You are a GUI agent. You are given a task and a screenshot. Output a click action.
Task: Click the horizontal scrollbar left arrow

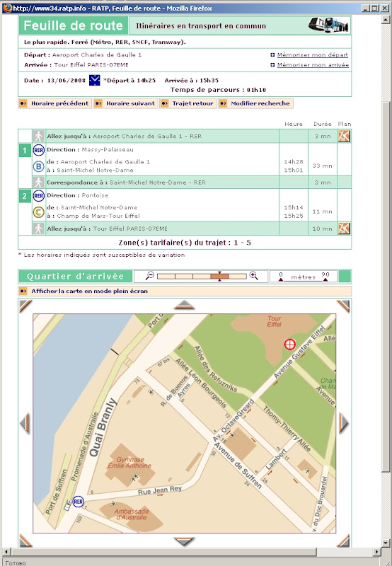point(6,552)
